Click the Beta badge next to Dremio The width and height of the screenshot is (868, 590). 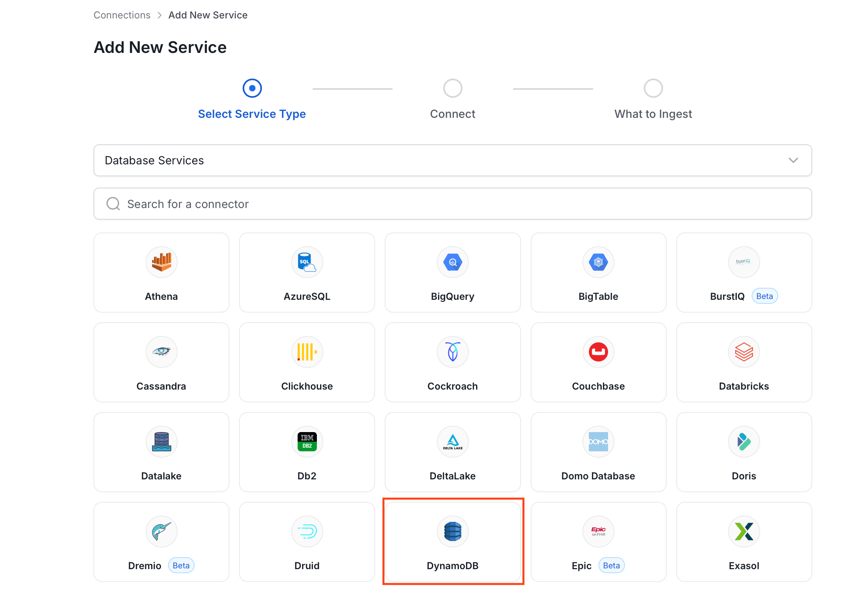181,566
